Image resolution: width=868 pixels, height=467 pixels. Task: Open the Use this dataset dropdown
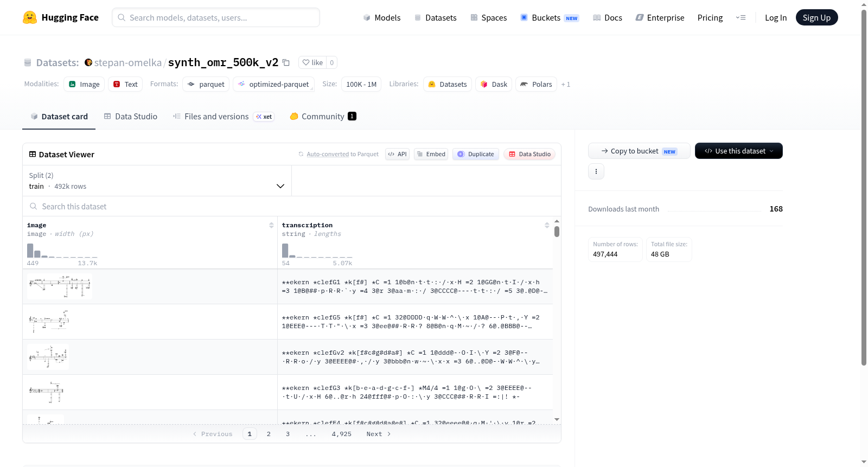(x=739, y=151)
